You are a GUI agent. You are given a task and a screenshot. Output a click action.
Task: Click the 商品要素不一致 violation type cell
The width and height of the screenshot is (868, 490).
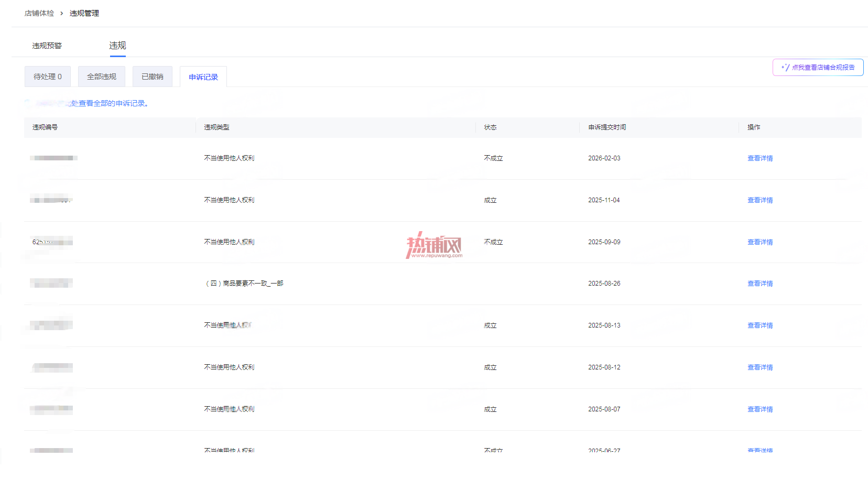click(244, 284)
